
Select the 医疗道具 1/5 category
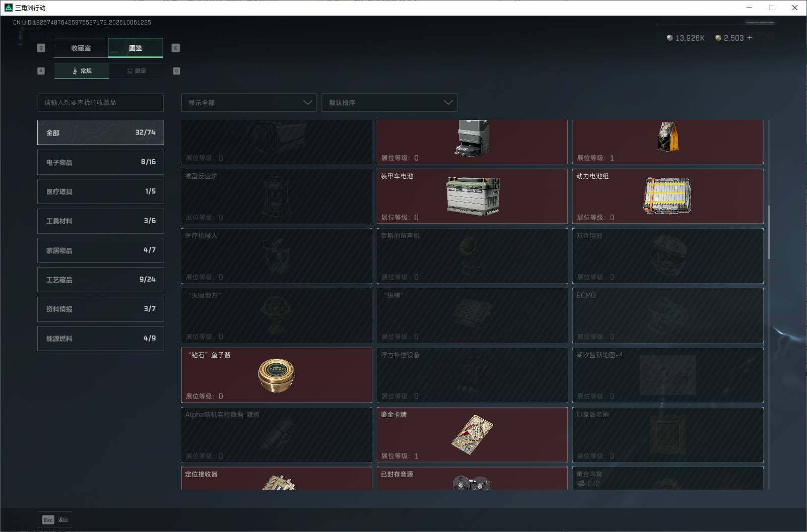(101, 191)
